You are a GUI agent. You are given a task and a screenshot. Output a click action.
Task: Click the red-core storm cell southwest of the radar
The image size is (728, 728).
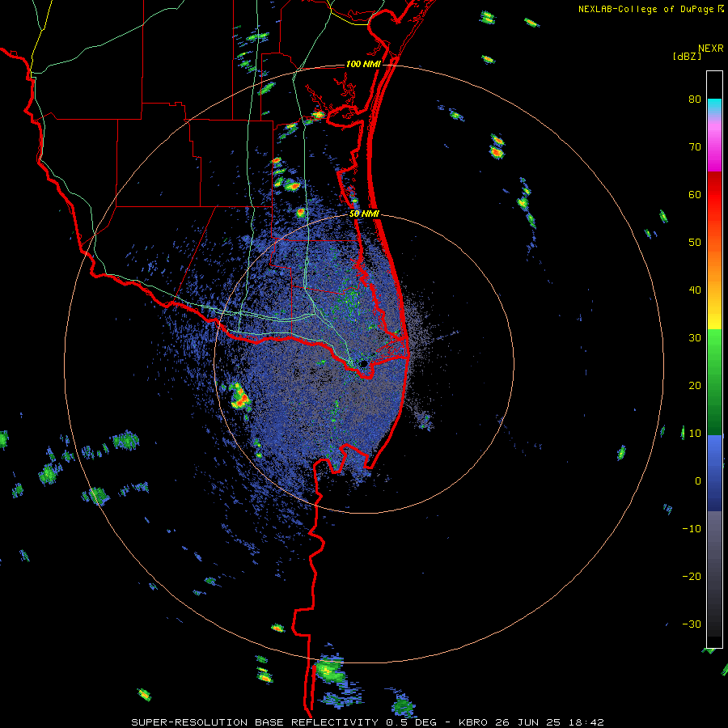pyautogui.click(x=239, y=397)
